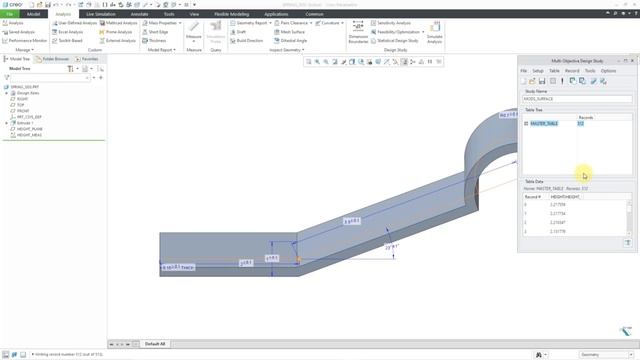The image size is (640, 360).
Task: Open Excel Analysis
Action: pyautogui.click(x=67, y=32)
